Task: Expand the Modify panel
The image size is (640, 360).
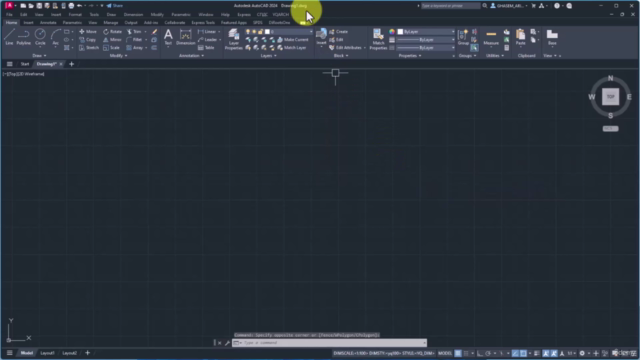Action: pos(118,56)
